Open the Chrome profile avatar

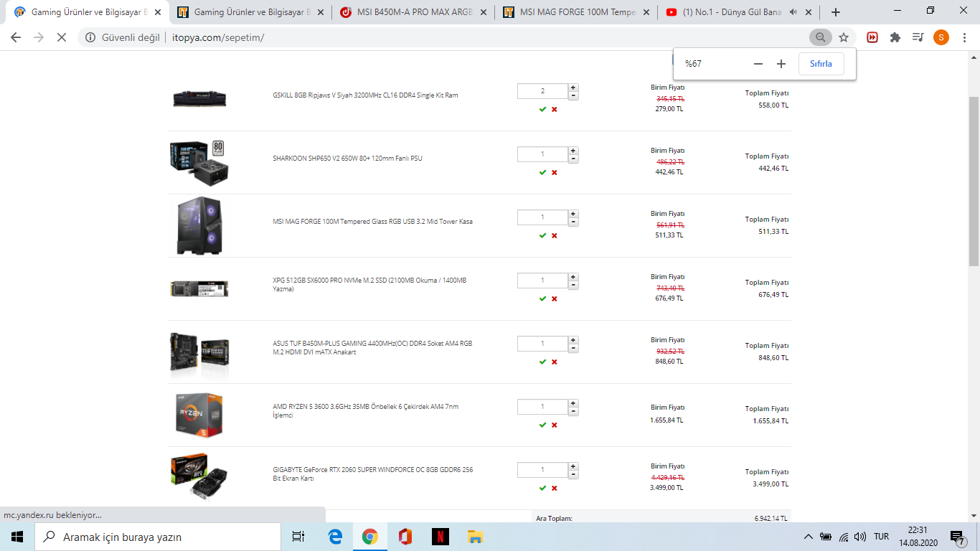(941, 37)
